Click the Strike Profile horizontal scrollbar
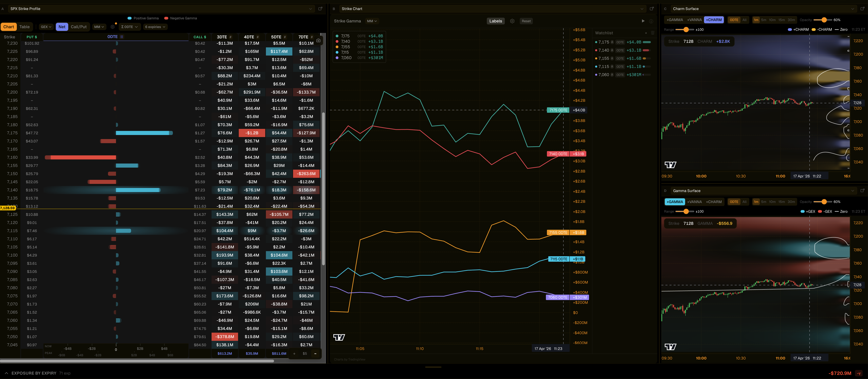This screenshot has width=868, height=379. (137, 361)
